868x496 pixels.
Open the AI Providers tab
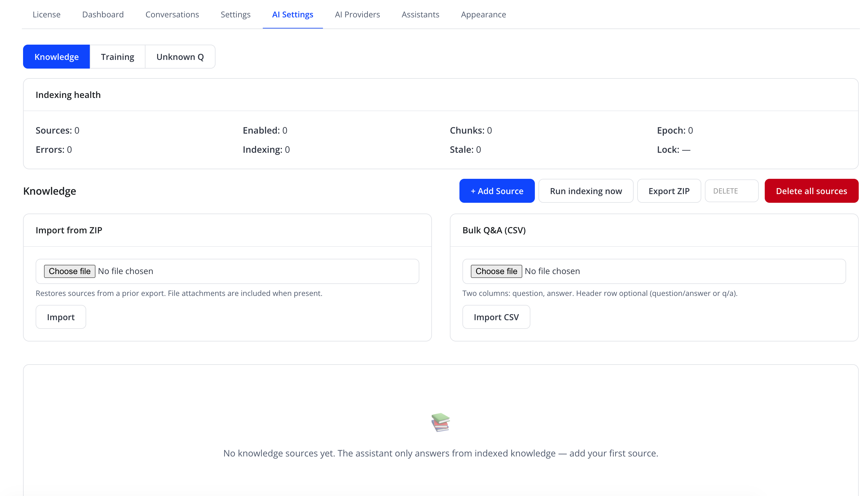[357, 14]
